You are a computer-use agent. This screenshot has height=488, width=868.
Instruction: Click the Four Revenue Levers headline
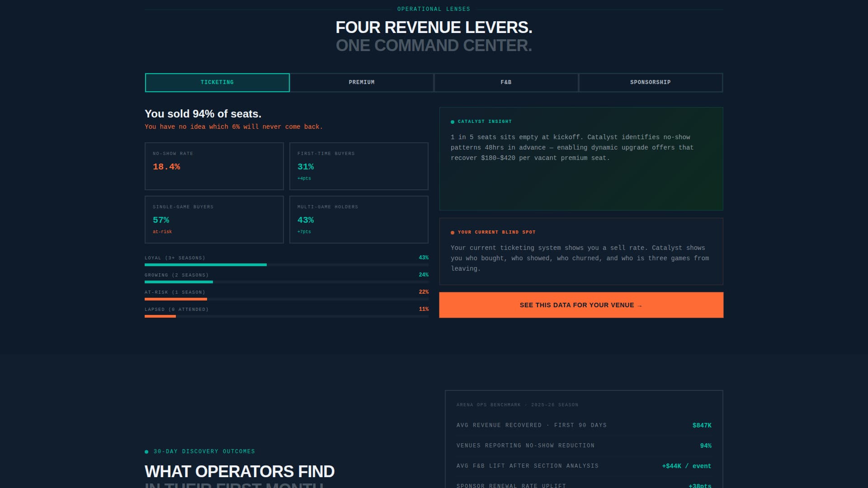[434, 28]
